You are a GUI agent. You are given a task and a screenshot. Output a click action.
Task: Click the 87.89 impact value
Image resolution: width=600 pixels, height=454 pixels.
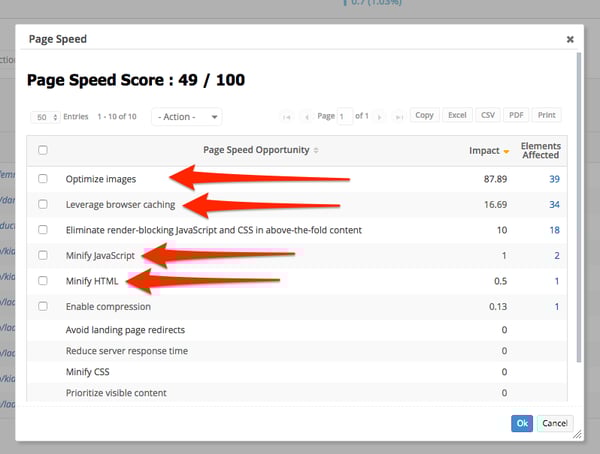[x=495, y=179]
